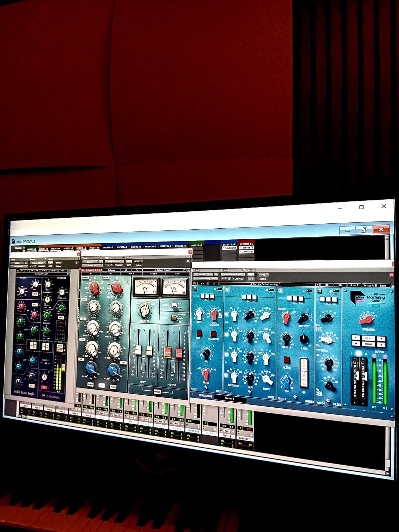
Task: Click Collapse button in Scheps 73
Action: 111,270
